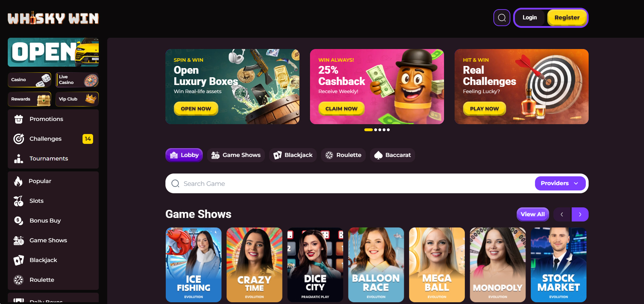Click the Register button
This screenshot has width=644, height=304.
click(567, 18)
